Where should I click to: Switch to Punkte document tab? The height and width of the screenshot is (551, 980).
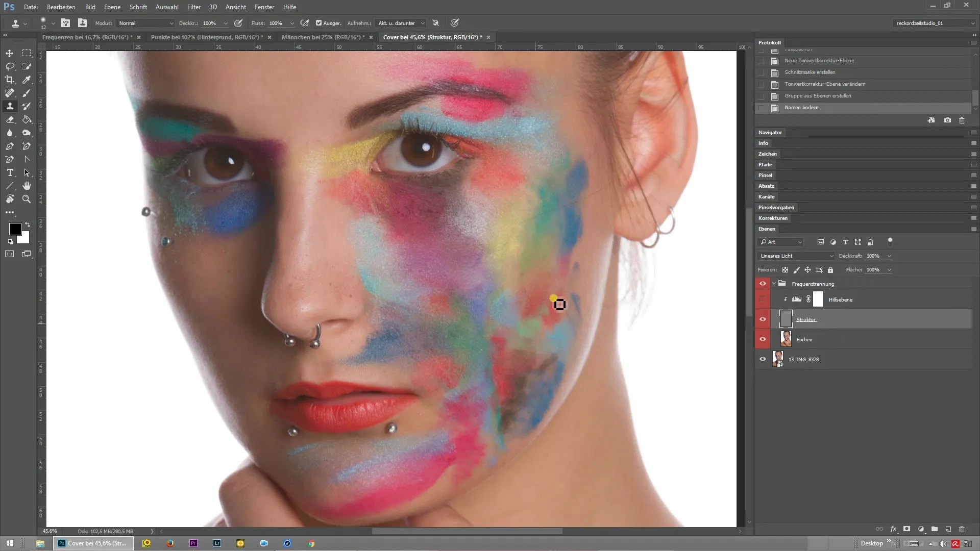(207, 37)
